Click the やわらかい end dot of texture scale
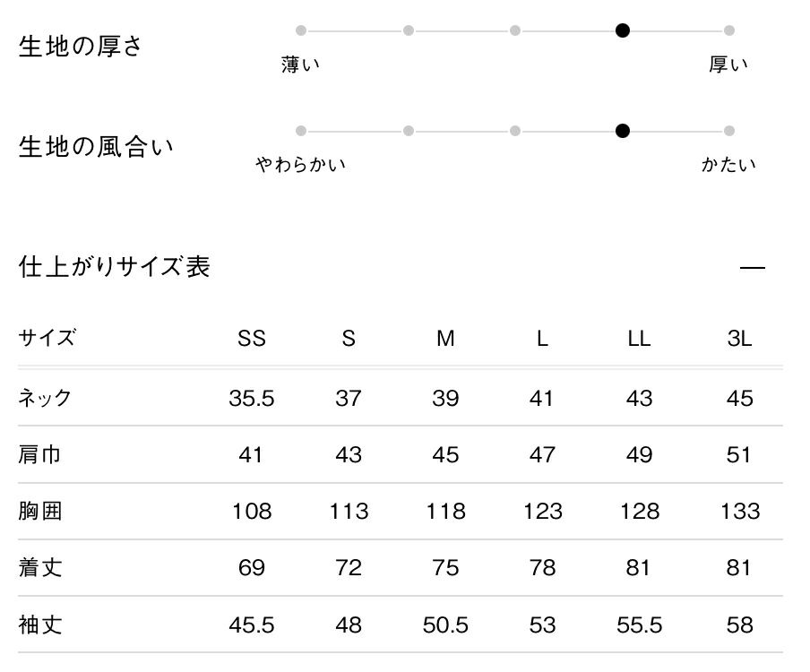This screenshot has height=672, width=810. coord(301,131)
